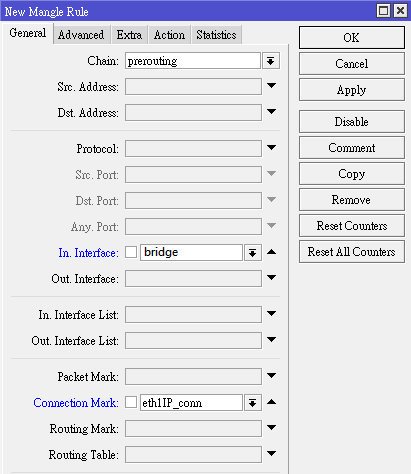This screenshot has height=474, width=411.
Task: Switch to the Advanced tab
Action: point(81,35)
